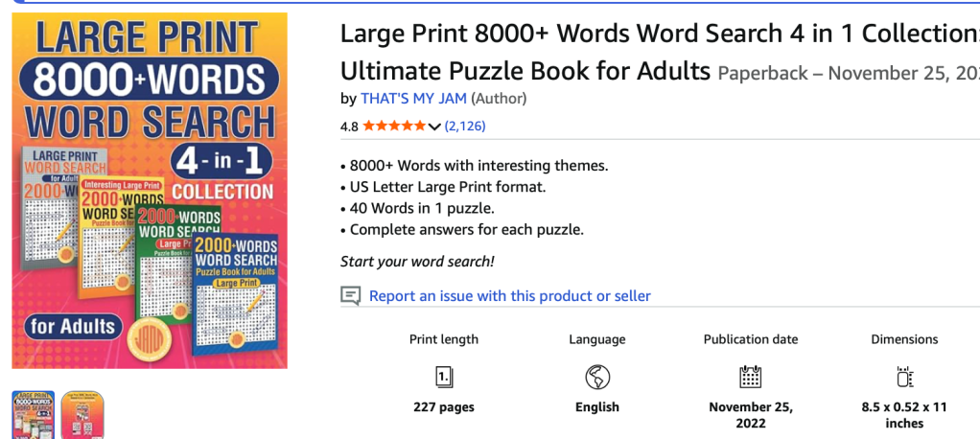
Task: Click the 4.8 rating number
Action: click(349, 127)
